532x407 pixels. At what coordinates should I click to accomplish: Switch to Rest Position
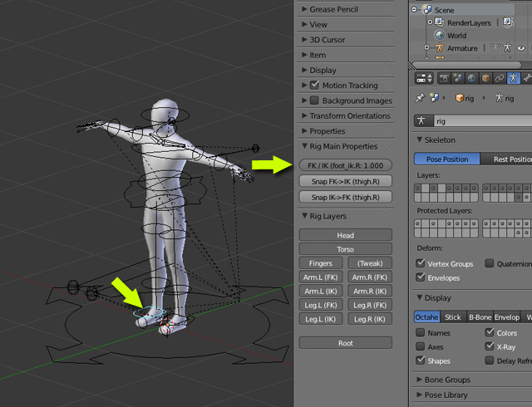pos(506,159)
